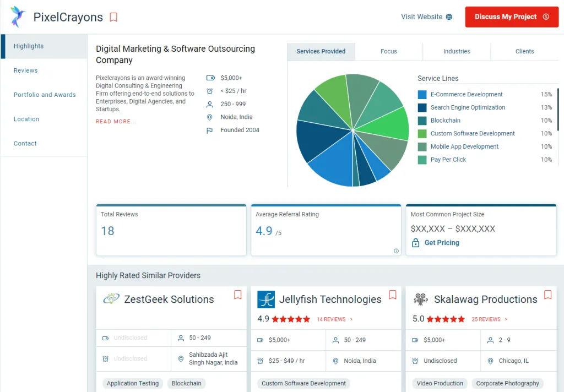The width and height of the screenshot is (564, 392).
Task: Click the ZestGeek Solutions logo icon
Action: pyautogui.click(x=111, y=298)
